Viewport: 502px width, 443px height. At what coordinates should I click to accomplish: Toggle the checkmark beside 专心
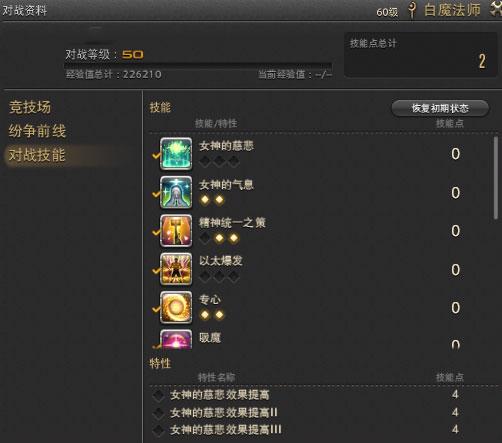tap(156, 309)
